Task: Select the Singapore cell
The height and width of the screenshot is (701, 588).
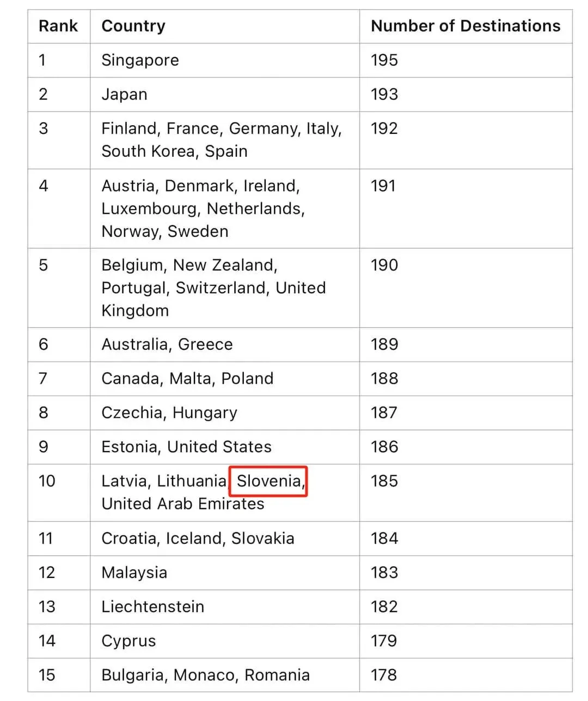Action: point(224,60)
